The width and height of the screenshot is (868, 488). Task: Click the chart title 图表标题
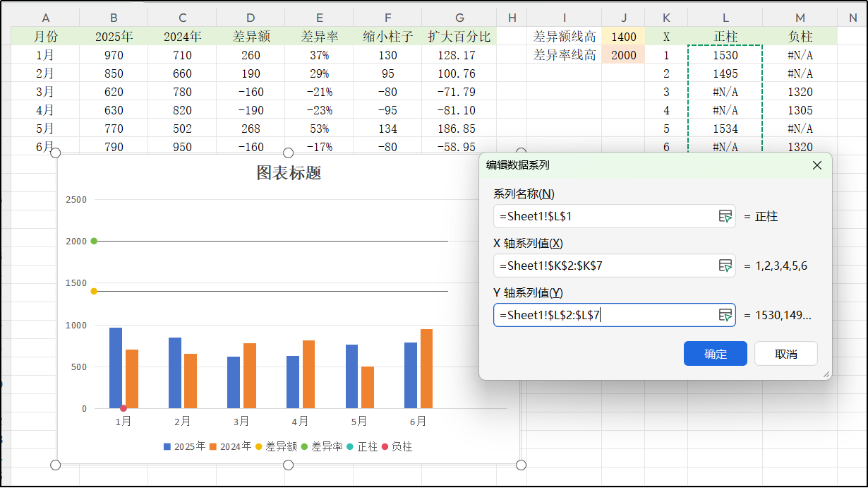point(289,173)
